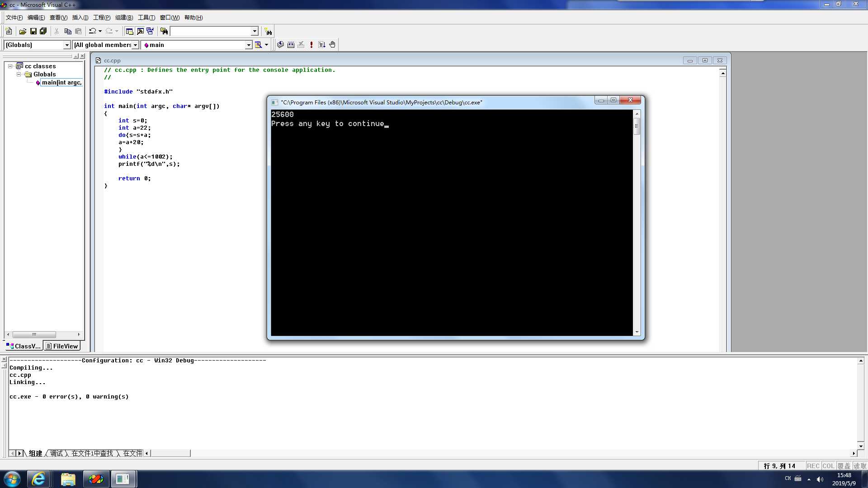This screenshot has width=868, height=488.
Task: Click the code editor scroll up arrow
Action: click(723, 73)
